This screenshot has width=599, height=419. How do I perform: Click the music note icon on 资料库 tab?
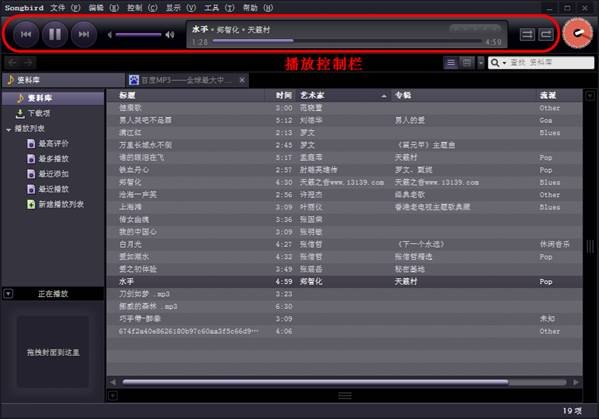(11, 80)
